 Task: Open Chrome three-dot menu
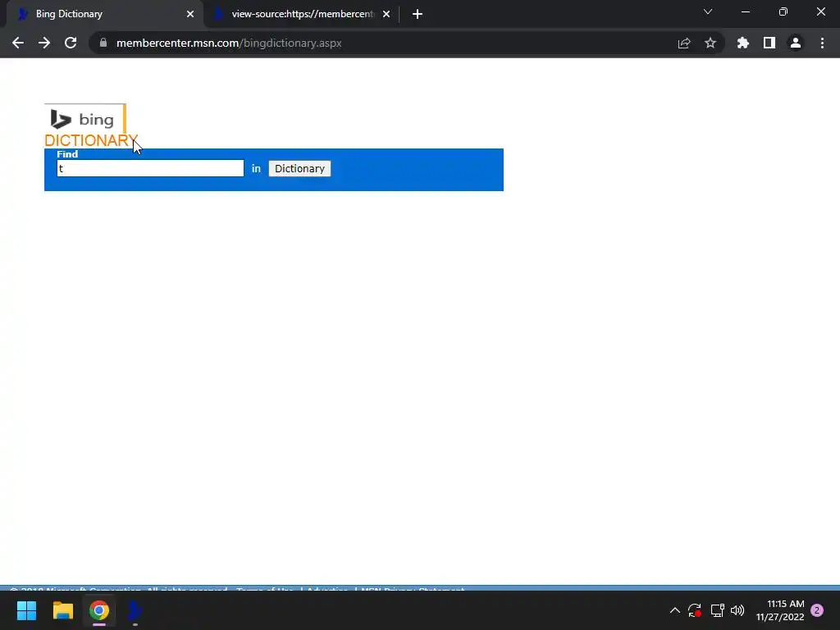[822, 43]
